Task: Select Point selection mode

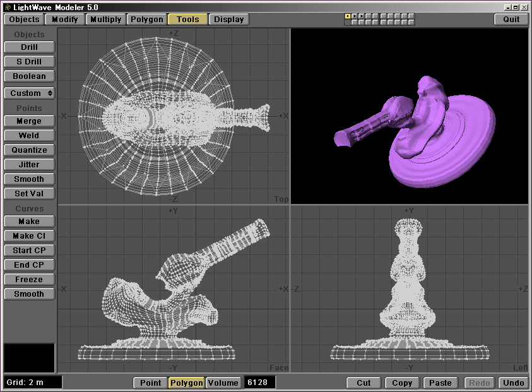Action: (x=150, y=383)
